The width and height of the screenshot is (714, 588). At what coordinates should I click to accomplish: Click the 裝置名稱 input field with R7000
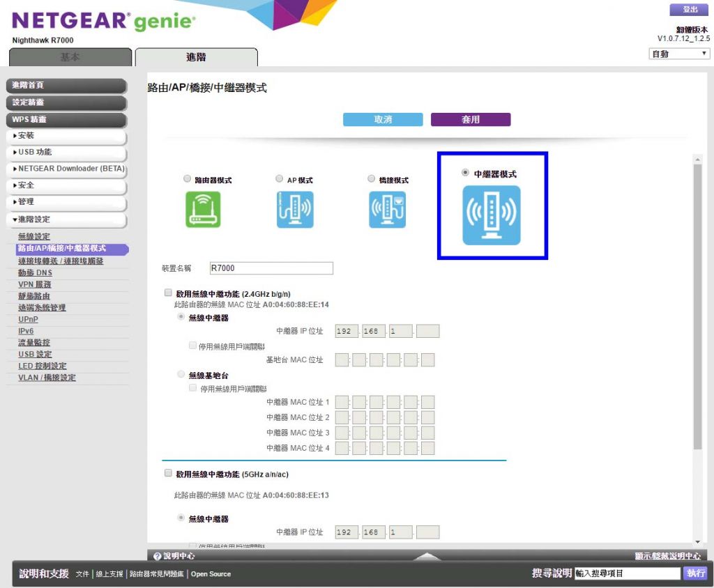point(271,268)
